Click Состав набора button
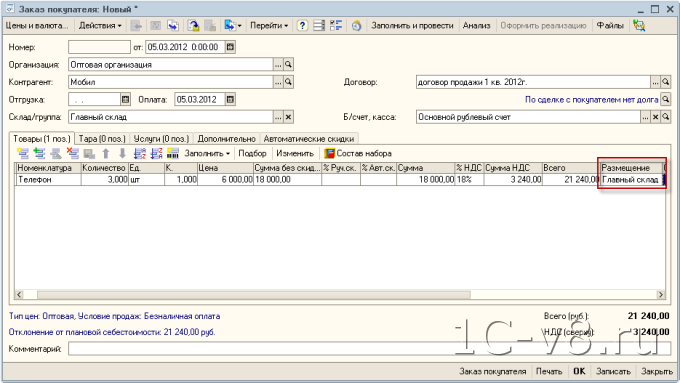The image size is (680, 383). click(358, 153)
